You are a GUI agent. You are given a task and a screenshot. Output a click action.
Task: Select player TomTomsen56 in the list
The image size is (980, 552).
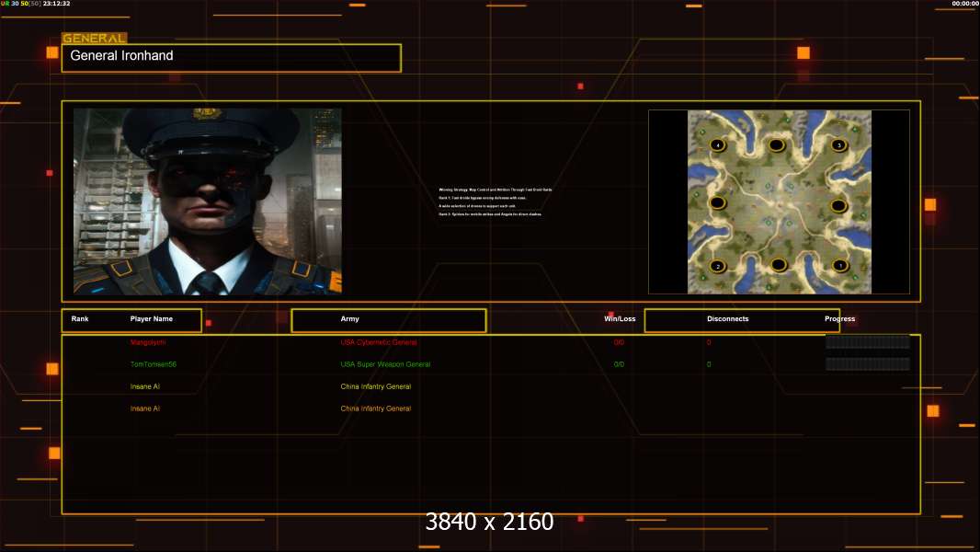[x=152, y=364]
